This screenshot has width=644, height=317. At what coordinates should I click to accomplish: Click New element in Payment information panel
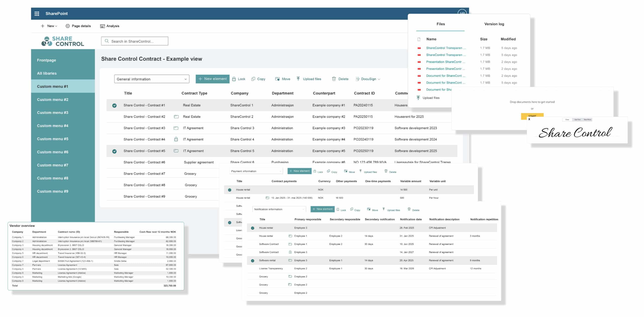tap(299, 171)
